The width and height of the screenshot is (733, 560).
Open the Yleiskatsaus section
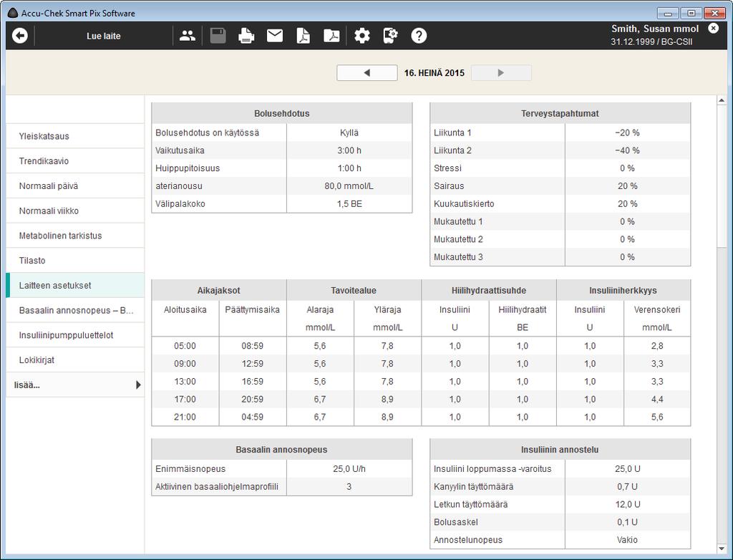click(x=74, y=136)
